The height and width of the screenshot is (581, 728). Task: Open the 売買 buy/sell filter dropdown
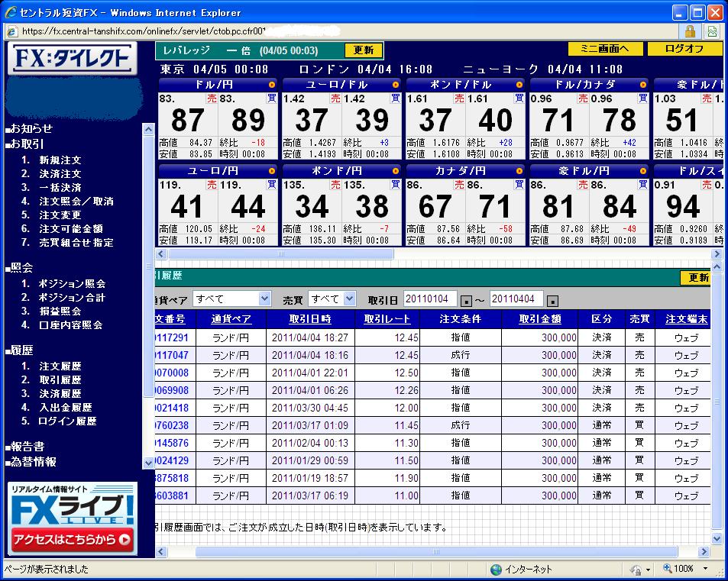pyautogui.click(x=350, y=299)
